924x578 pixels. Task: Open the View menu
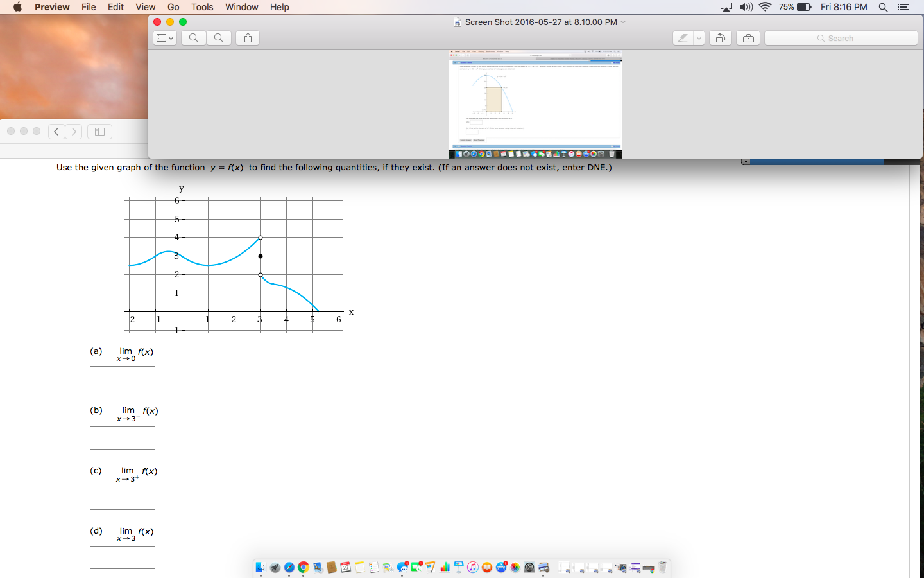click(145, 7)
